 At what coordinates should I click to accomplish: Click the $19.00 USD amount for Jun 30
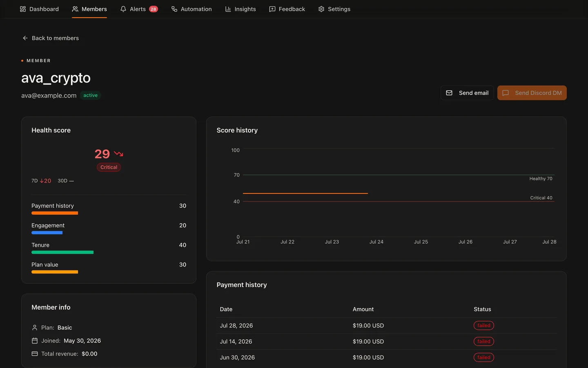pyautogui.click(x=368, y=357)
